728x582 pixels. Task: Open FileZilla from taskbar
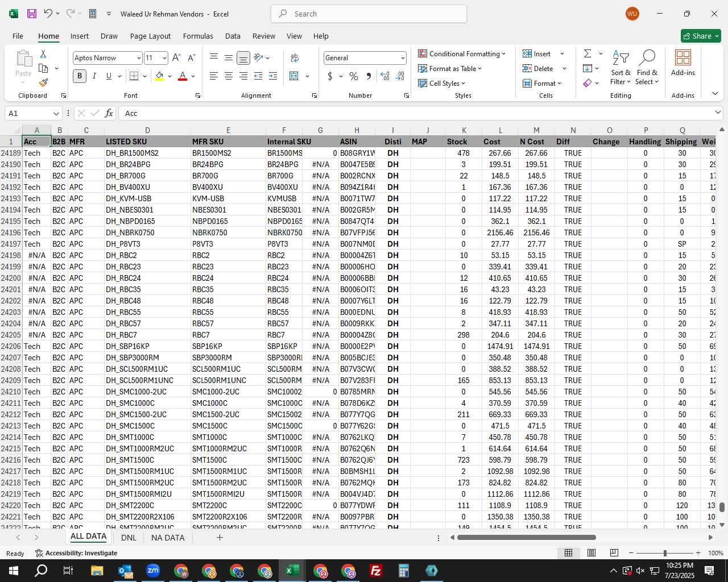376,571
